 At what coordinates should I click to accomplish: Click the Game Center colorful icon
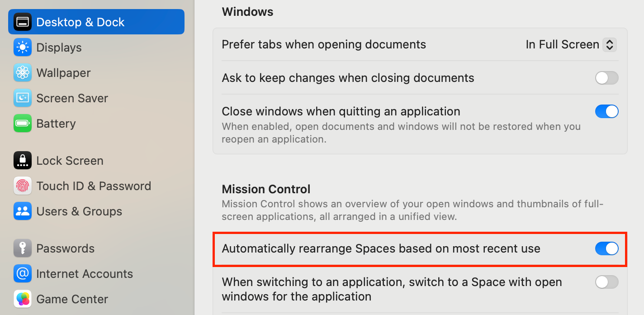23,299
